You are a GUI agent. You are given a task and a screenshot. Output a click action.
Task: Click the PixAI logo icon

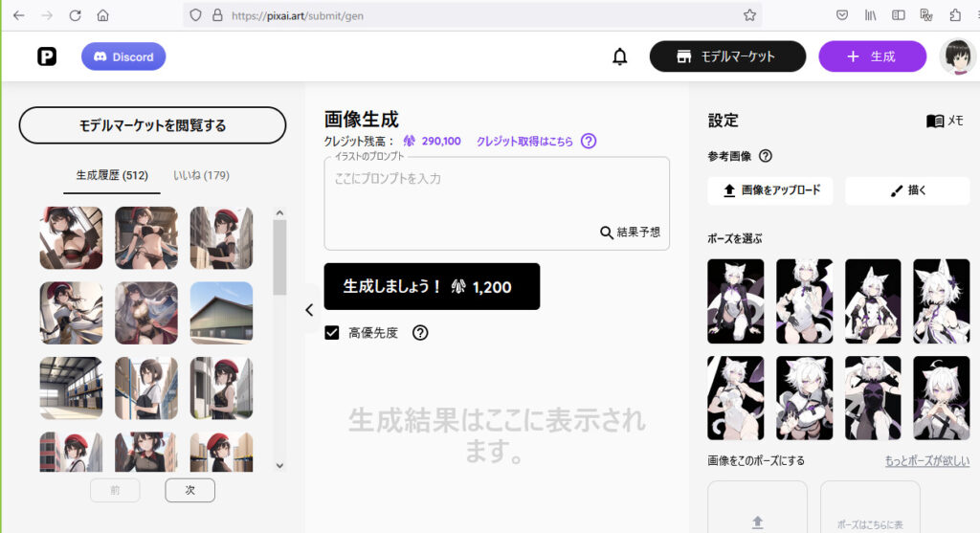(x=47, y=56)
